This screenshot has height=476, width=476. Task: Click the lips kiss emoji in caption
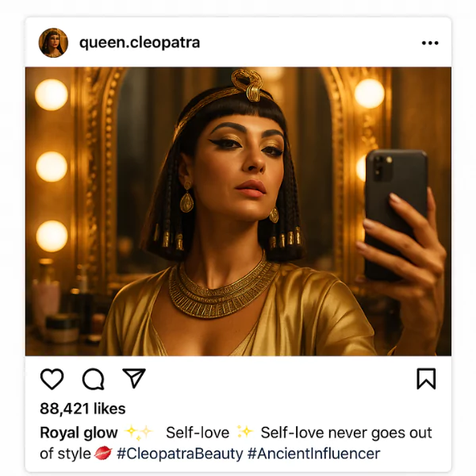pyautogui.click(x=103, y=454)
